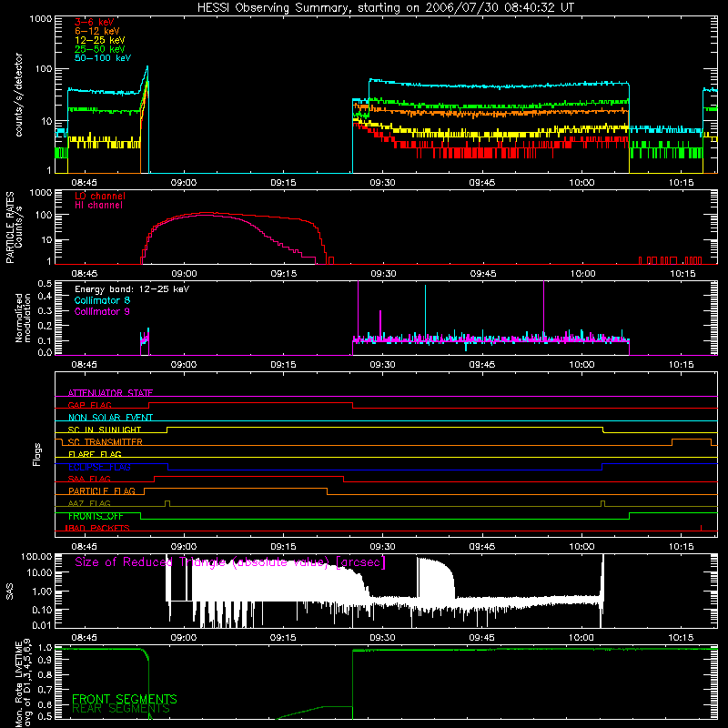Image resolution: width=728 pixels, height=728 pixels.
Task: Click the SAA_FLAG label
Action: click(89, 480)
